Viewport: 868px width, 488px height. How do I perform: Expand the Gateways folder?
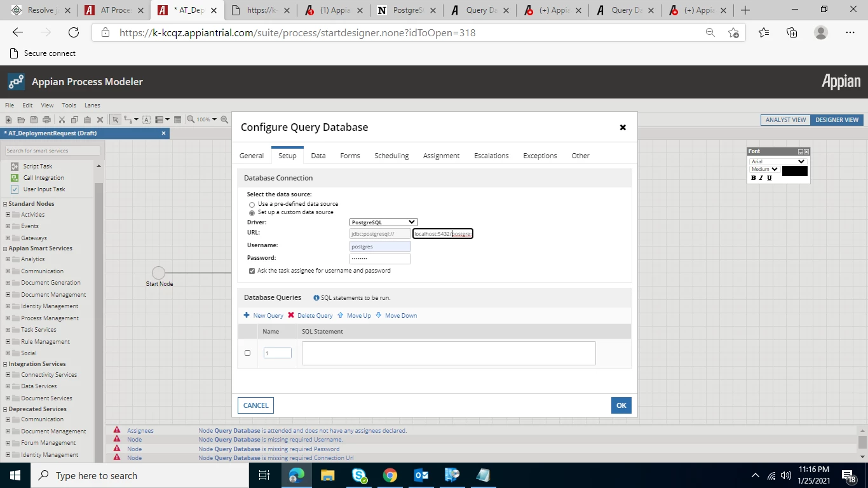click(8, 238)
